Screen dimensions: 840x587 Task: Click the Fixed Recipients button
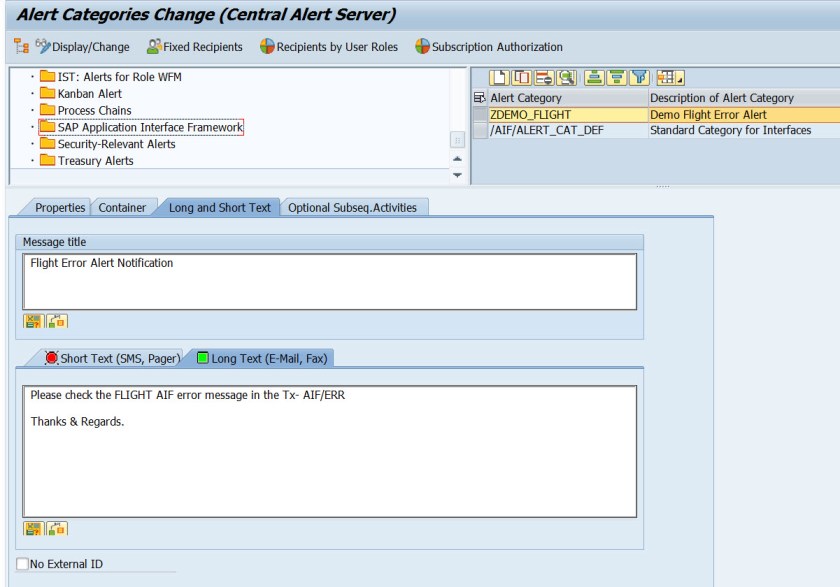195,47
